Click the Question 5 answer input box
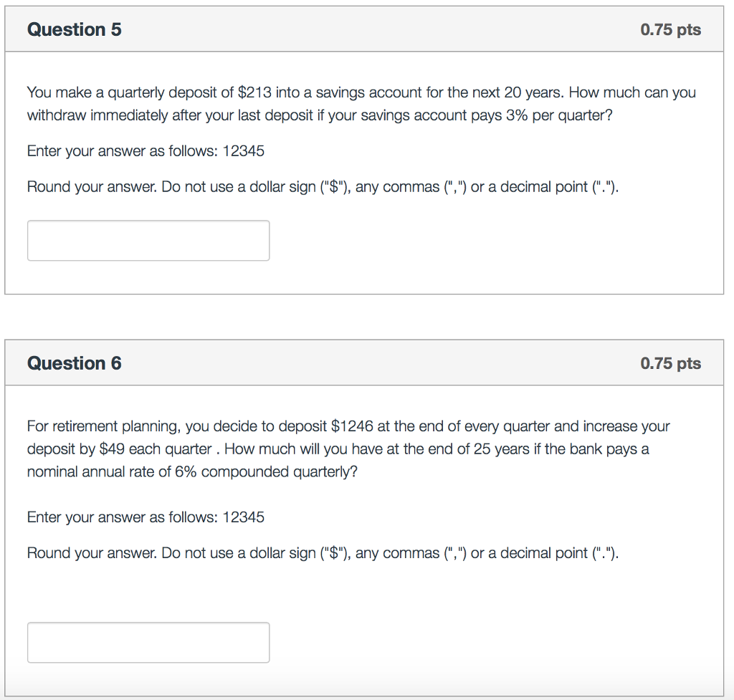This screenshot has height=700, width=734. [x=148, y=241]
